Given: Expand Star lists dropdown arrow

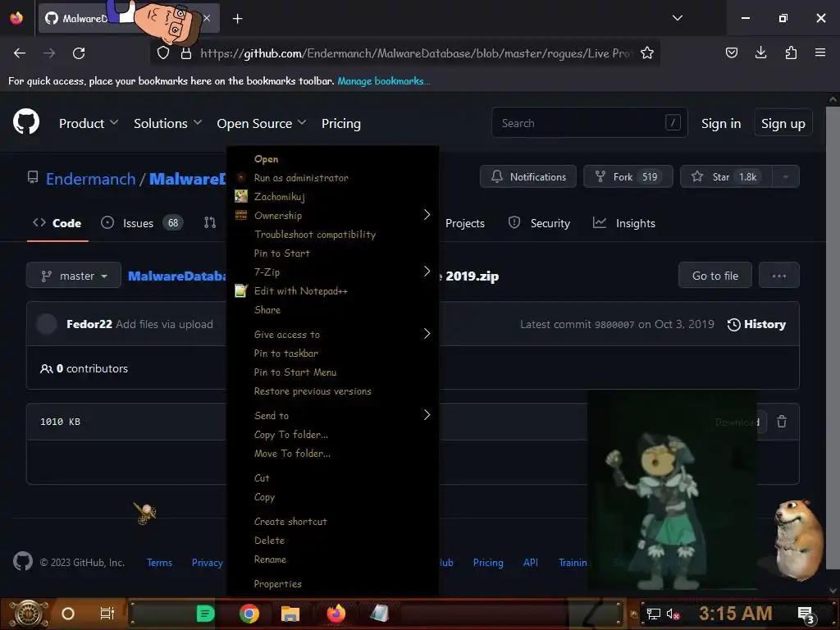Looking at the screenshot, I should (x=785, y=177).
